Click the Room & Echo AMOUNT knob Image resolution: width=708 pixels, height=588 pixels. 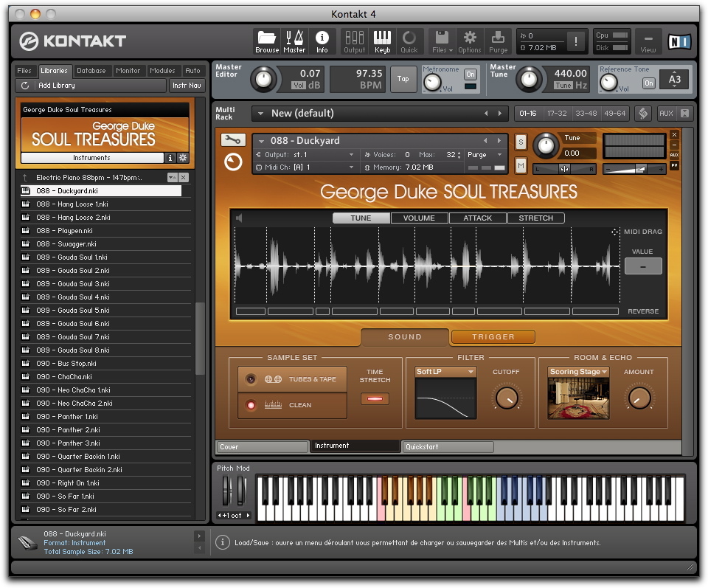(x=639, y=398)
